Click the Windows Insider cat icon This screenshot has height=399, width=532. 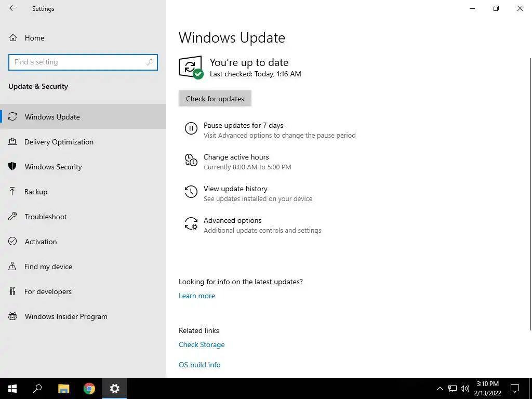tap(12, 316)
